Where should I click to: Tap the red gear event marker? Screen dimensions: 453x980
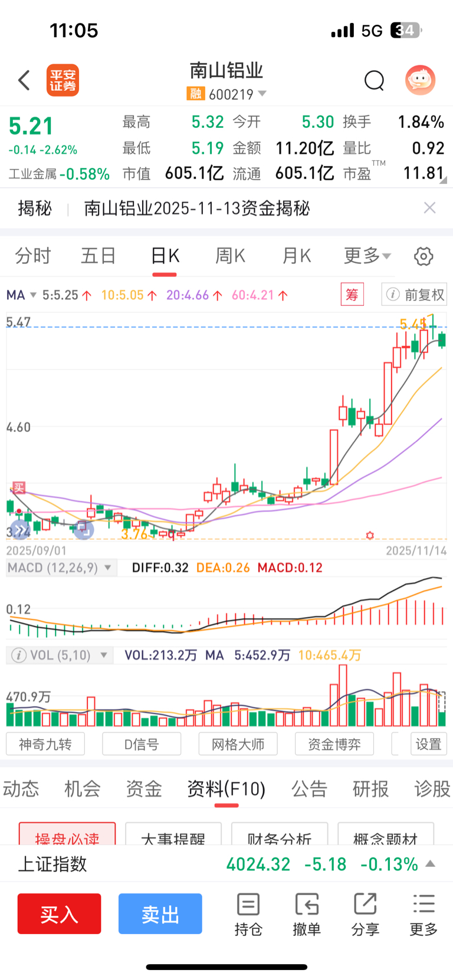(370, 535)
